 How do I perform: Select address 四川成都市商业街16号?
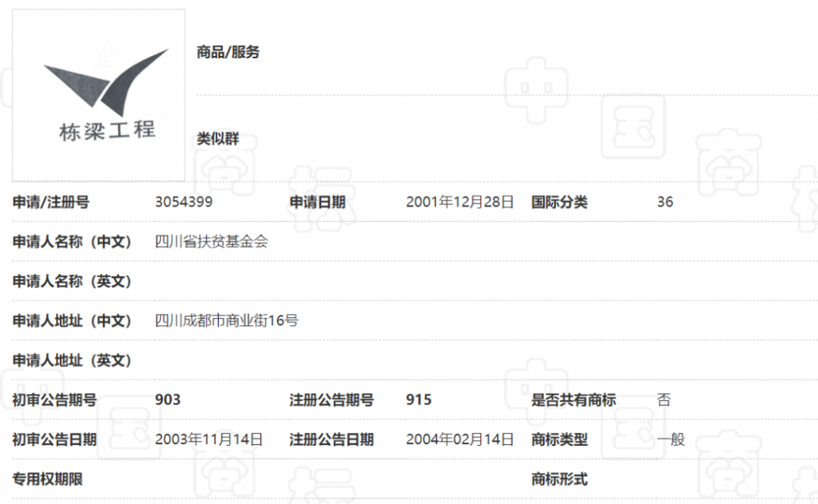coord(226,320)
